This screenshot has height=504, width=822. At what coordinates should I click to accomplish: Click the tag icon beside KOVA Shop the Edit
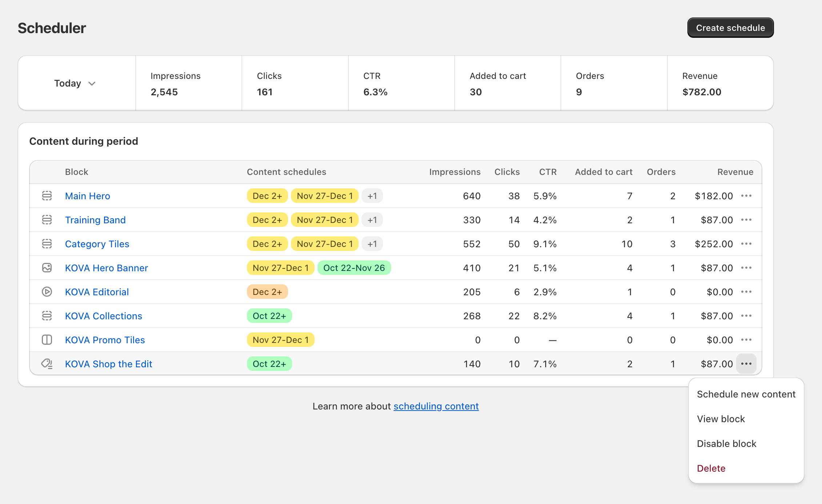47,364
